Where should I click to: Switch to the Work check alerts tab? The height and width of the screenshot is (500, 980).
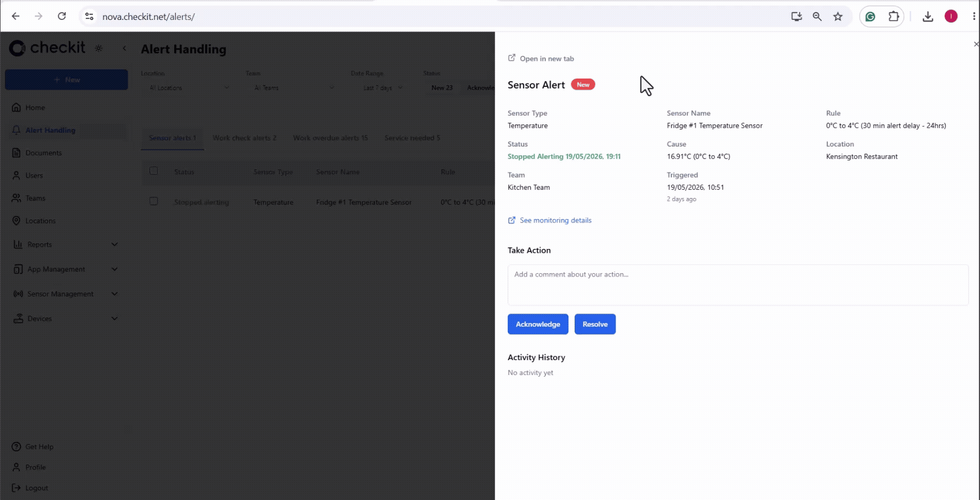[x=244, y=138]
